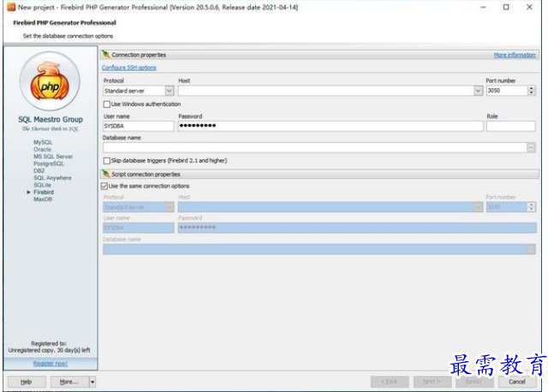Click the Role input field

[511, 126]
